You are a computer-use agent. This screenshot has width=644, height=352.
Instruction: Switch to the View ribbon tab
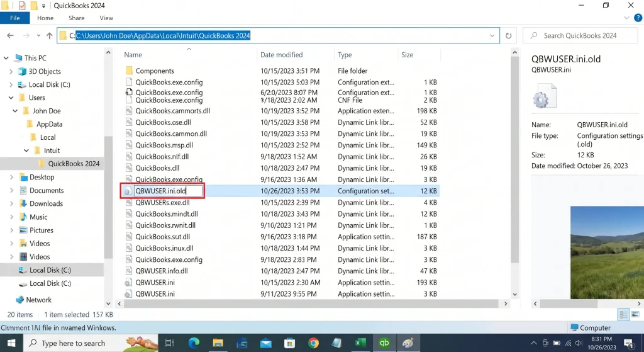pyautogui.click(x=106, y=18)
